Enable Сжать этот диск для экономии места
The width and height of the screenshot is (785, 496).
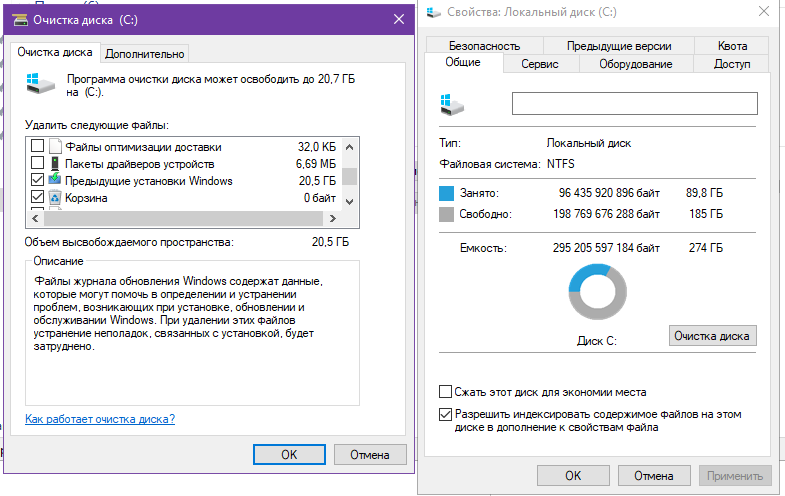[445, 391]
